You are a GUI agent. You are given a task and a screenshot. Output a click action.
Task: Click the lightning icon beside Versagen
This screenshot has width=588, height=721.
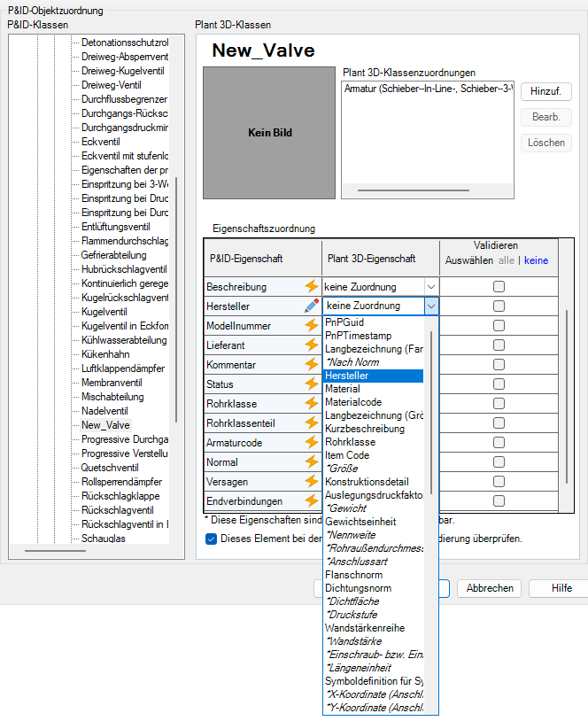[x=311, y=482]
